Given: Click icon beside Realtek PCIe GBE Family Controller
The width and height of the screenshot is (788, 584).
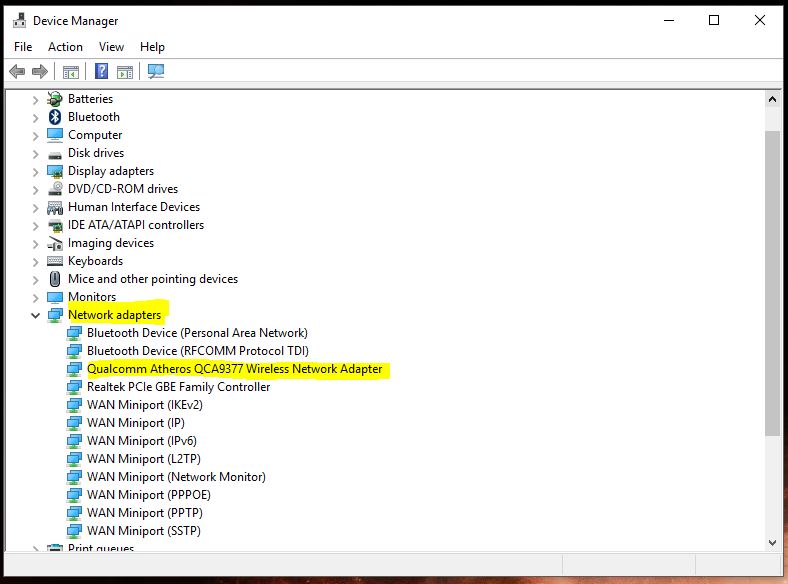Looking at the screenshot, I should pos(74,387).
